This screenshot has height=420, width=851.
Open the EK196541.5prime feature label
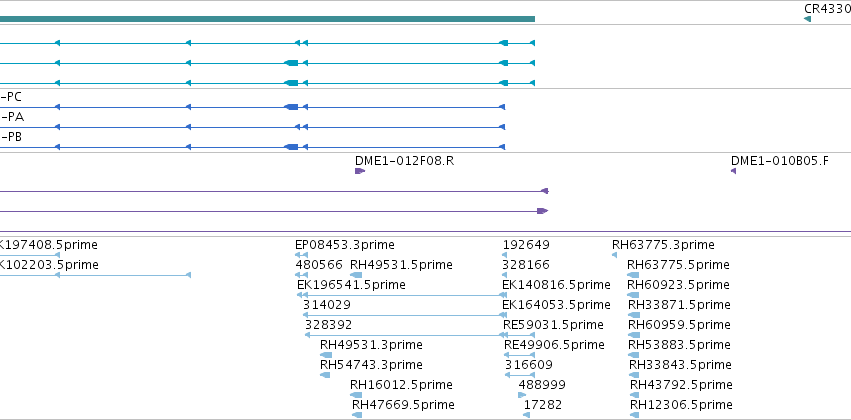[351, 285]
